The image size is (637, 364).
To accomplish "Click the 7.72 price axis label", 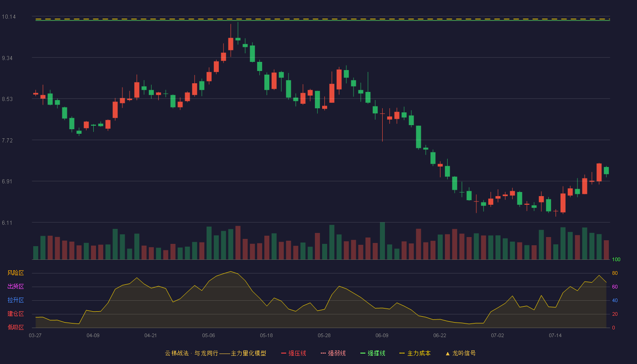I will (x=7, y=141).
